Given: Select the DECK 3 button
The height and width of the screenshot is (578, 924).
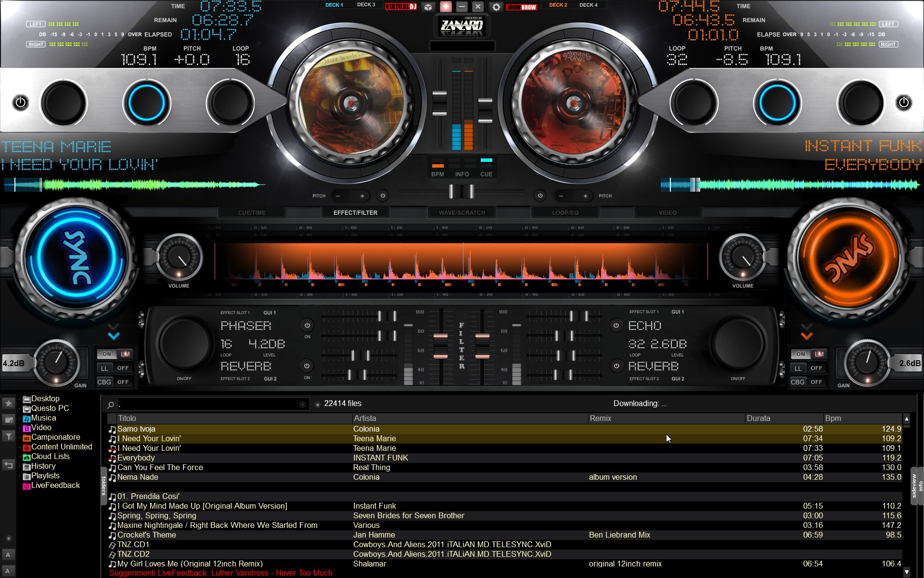Looking at the screenshot, I should click(x=366, y=5).
